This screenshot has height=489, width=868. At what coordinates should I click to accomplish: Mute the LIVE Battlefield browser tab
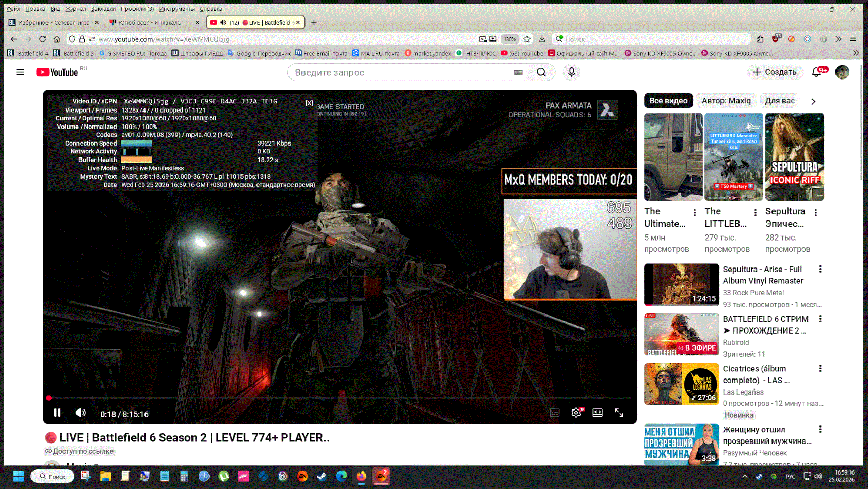223,23
